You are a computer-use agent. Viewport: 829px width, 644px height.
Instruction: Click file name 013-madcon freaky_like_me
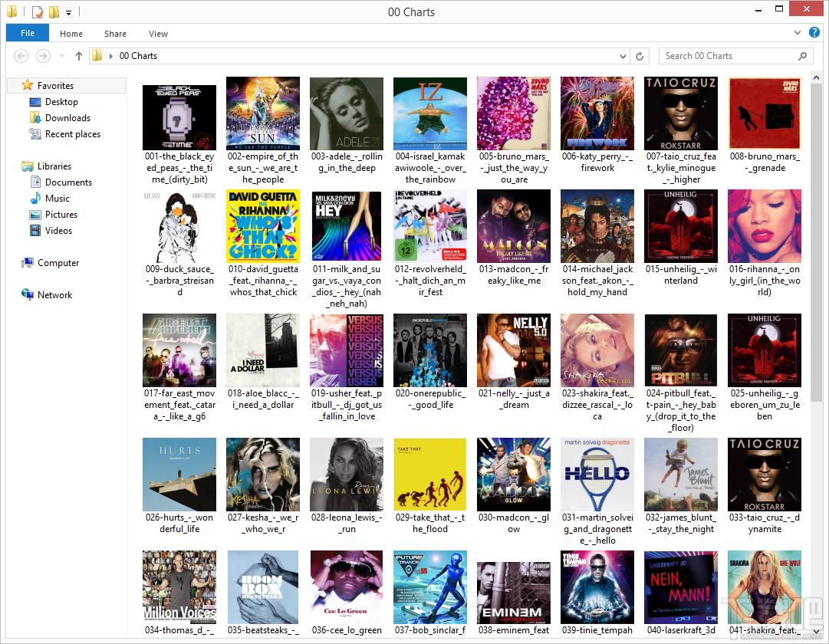coord(514,275)
